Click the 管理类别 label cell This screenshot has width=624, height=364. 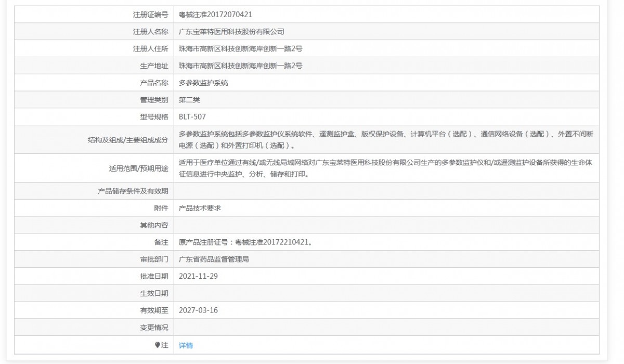pos(94,100)
